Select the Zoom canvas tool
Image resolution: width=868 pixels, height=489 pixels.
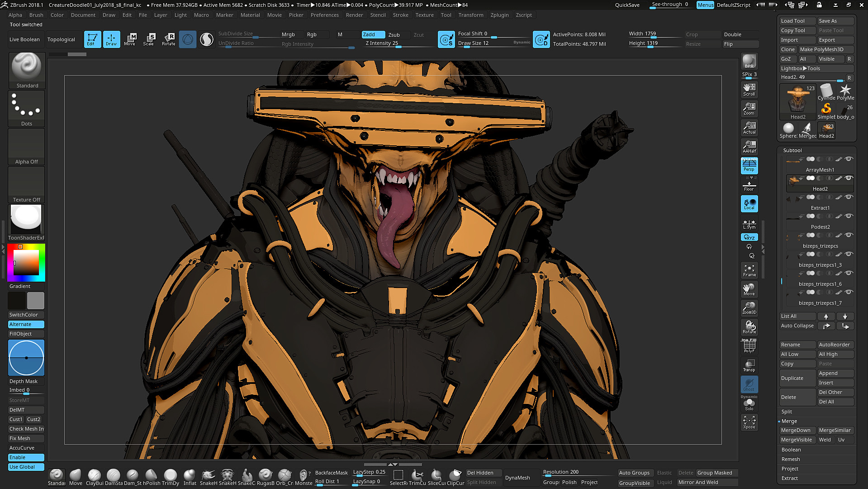[x=749, y=108]
